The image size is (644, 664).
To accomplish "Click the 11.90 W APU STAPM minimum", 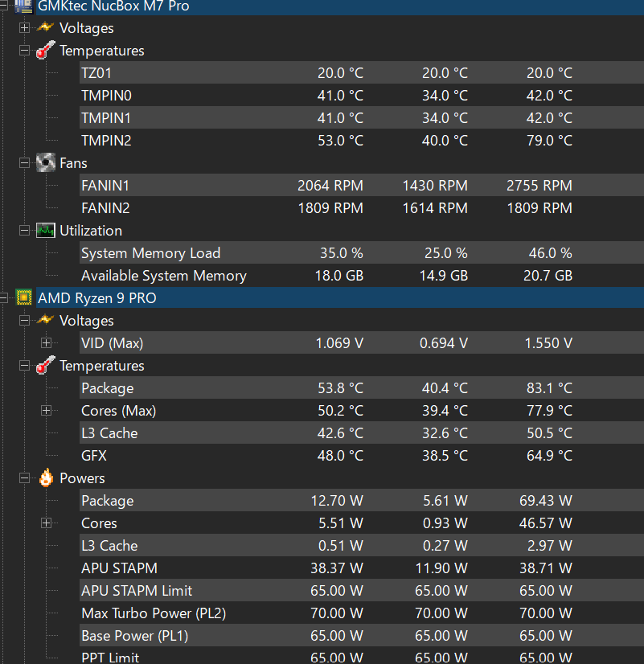I will coord(441,568).
